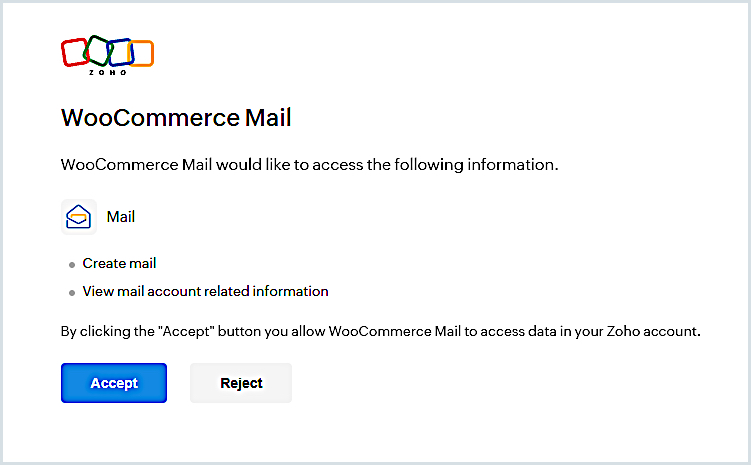Click the green square in Zoho logo
This screenshot has width=751, height=465.
97,50
